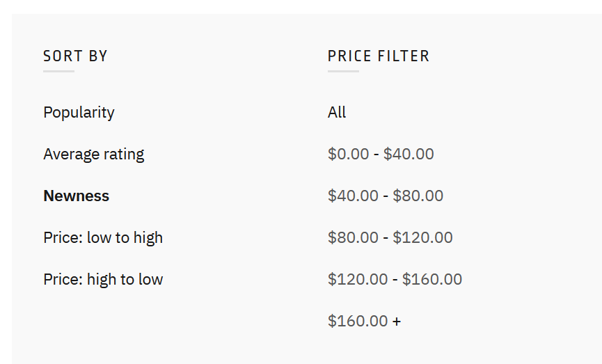
Task: Select the bold Newness sort option
Action: (76, 196)
